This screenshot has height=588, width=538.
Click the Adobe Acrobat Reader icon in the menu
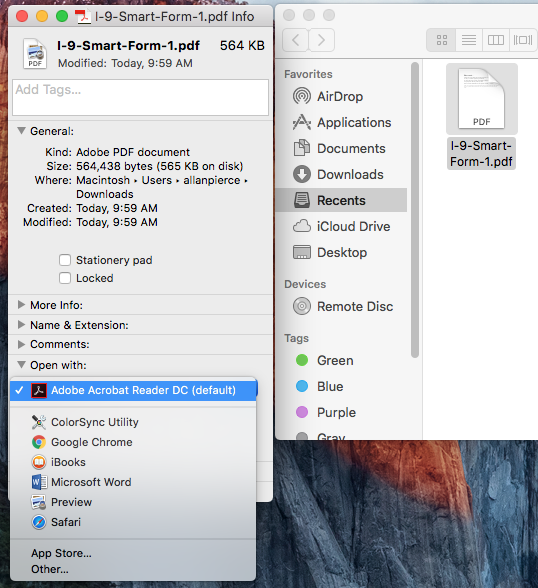39,390
